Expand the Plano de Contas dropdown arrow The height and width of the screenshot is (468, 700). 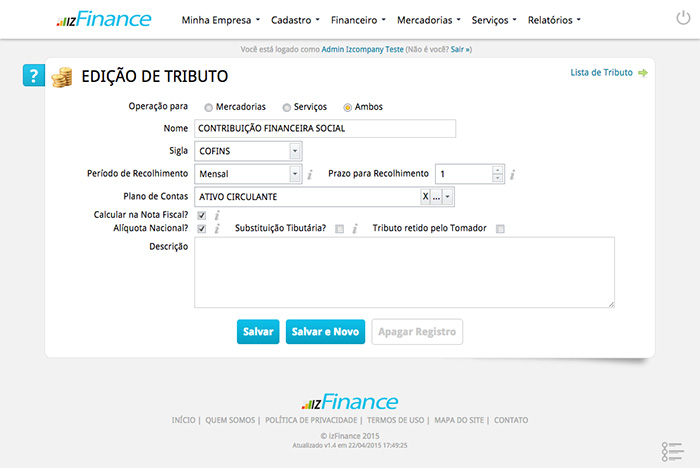point(448,197)
